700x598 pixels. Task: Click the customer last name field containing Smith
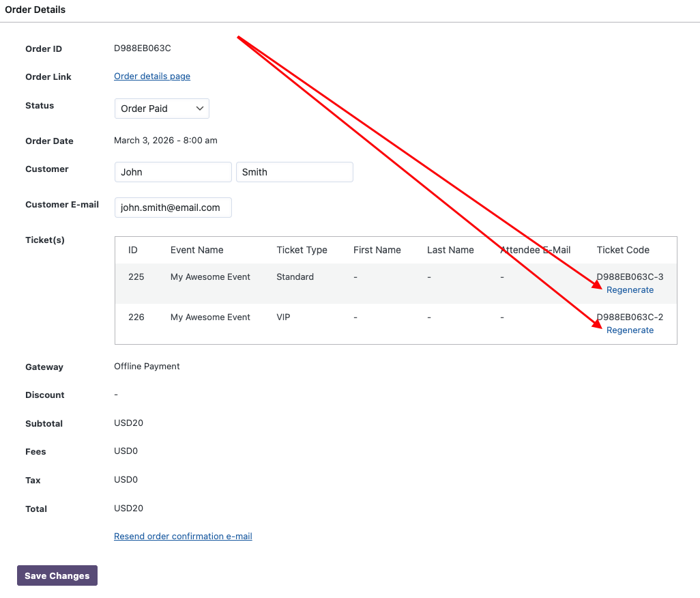294,172
